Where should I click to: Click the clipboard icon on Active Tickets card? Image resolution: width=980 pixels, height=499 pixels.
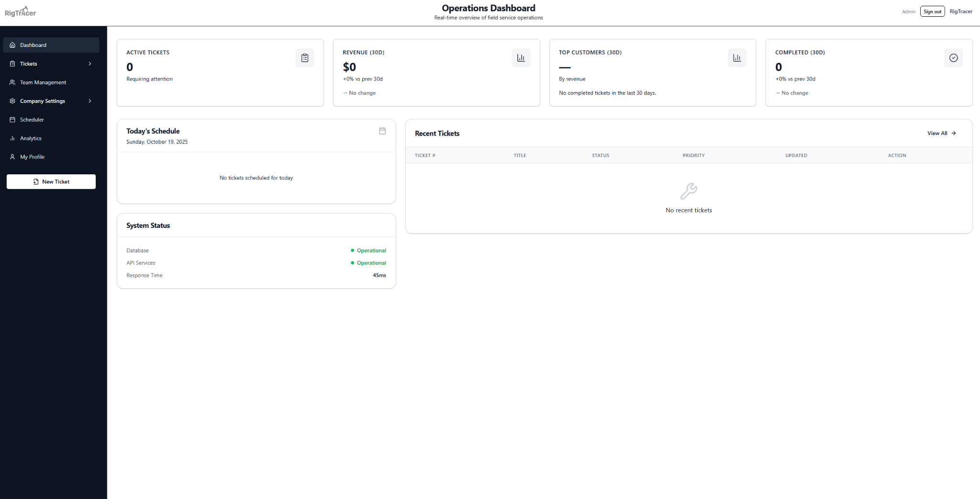click(305, 57)
